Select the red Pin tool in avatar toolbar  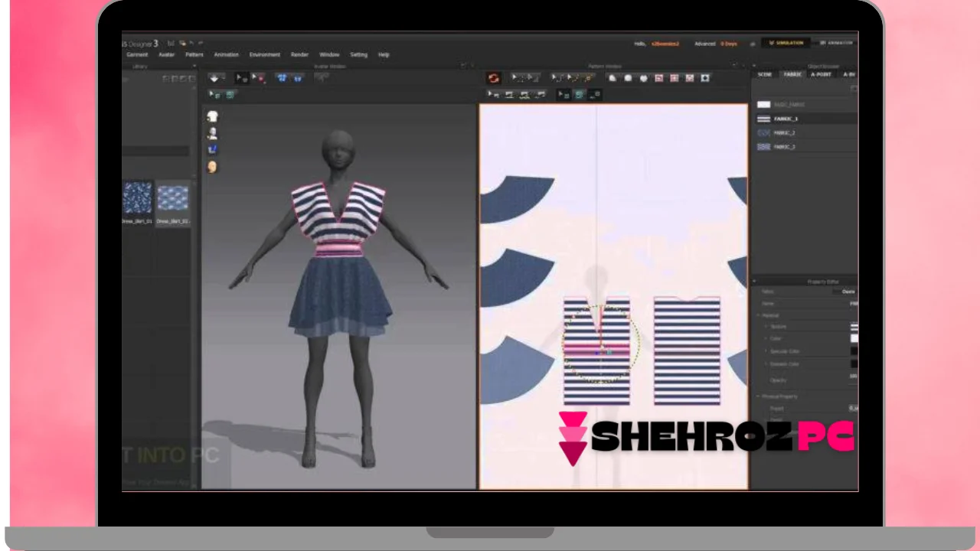point(260,78)
